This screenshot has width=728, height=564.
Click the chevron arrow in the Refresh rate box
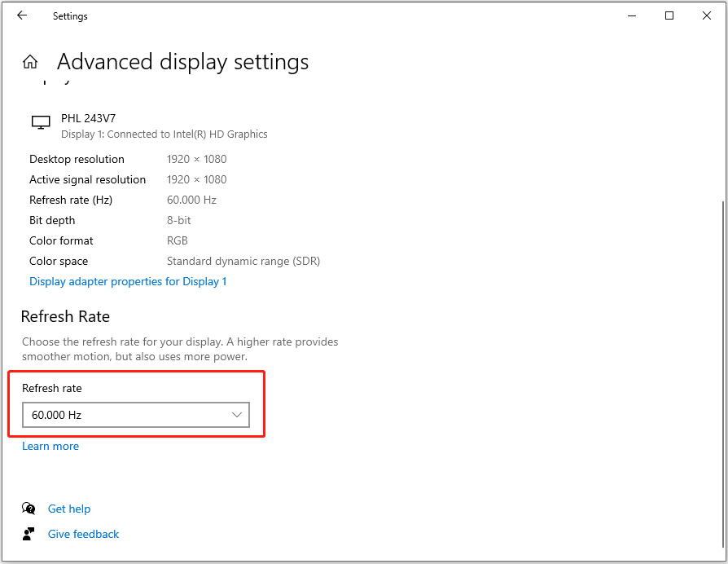click(237, 415)
